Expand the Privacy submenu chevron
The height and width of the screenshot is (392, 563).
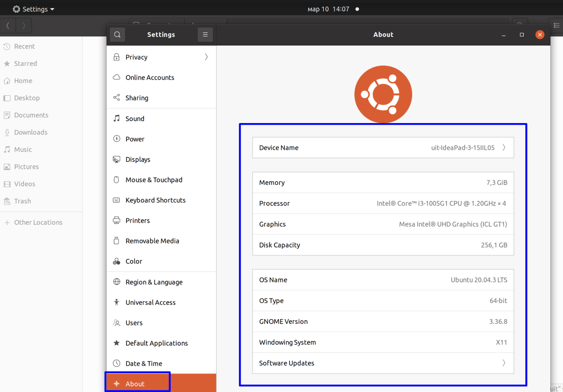tap(207, 57)
